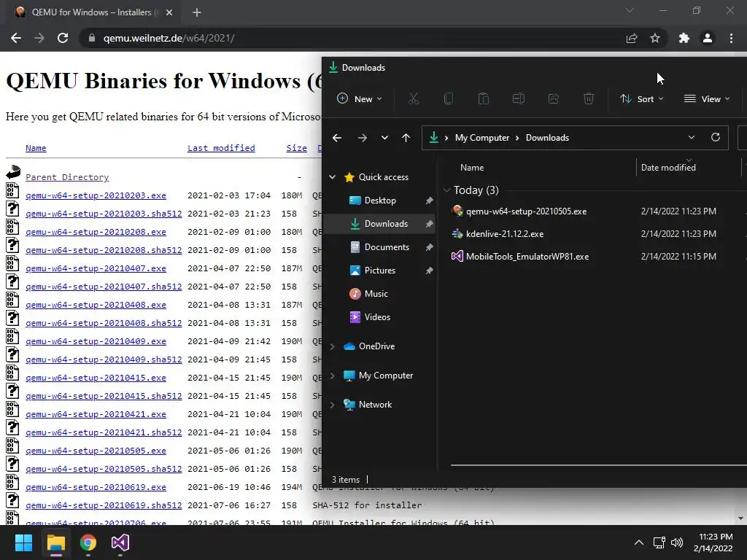This screenshot has height=560, width=747.
Task: Select Downloads in the navigation pane
Action: 379,223
